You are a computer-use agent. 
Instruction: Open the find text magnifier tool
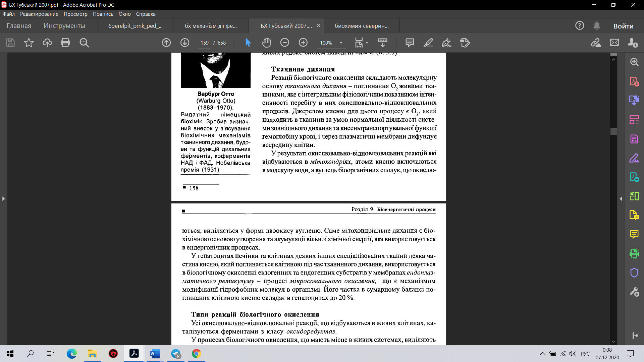point(84,43)
